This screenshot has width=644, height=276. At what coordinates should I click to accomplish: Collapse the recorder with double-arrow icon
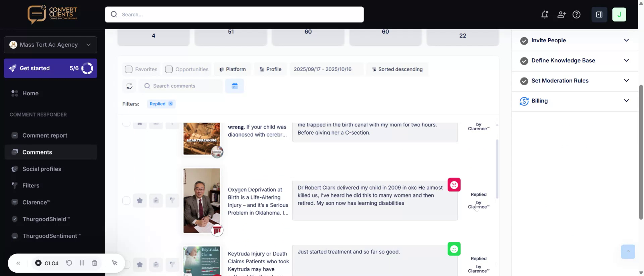pos(18,263)
